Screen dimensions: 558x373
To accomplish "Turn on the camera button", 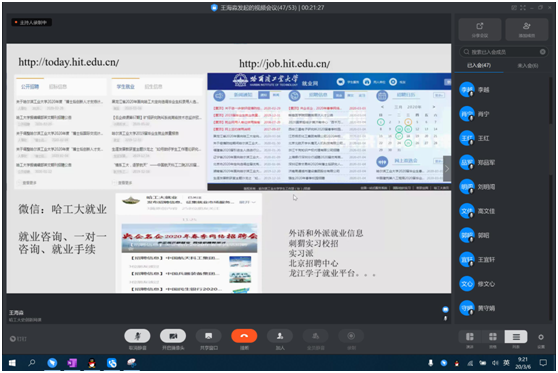I will (173, 336).
